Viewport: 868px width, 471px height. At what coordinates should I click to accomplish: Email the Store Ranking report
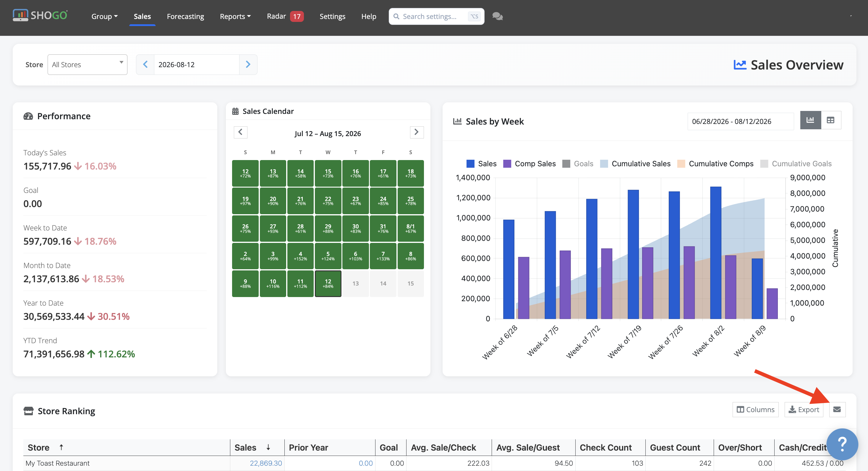pos(837,409)
